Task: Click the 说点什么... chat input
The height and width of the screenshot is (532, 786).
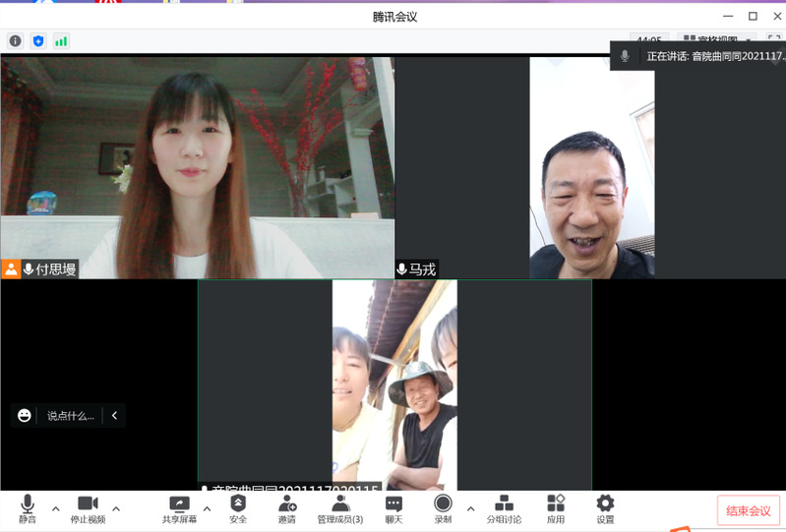Action: click(x=70, y=416)
